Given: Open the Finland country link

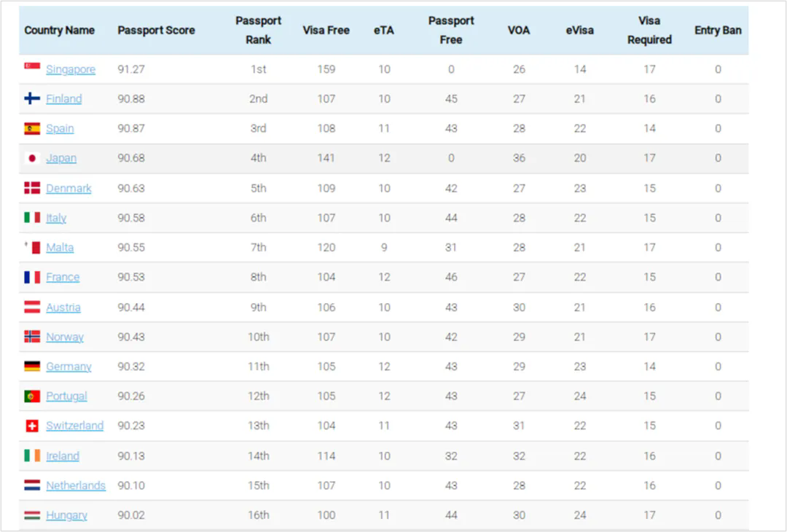Looking at the screenshot, I should pos(63,99).
